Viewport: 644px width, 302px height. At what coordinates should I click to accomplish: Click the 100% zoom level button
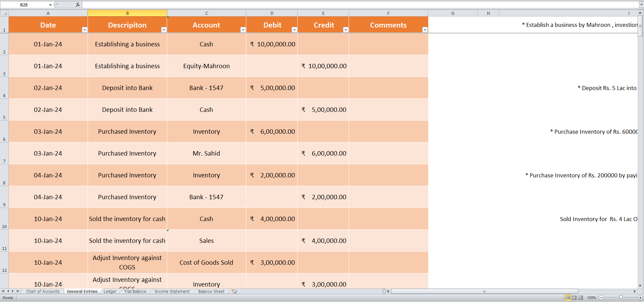(591, 298)
